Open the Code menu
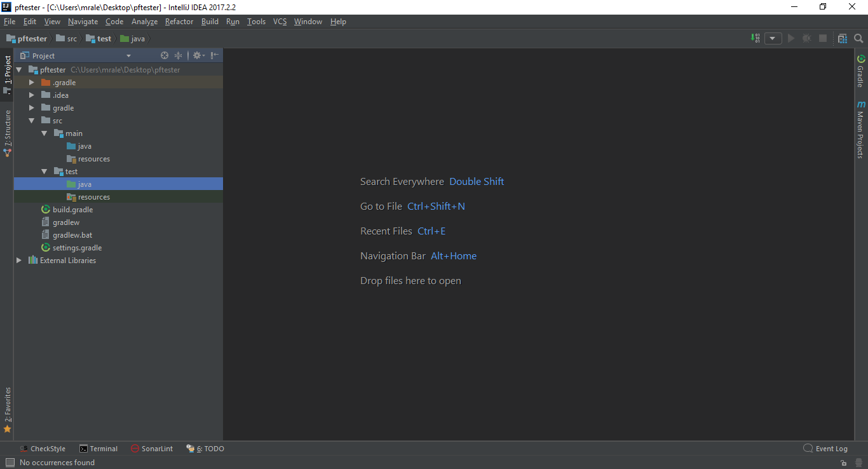 (114, 22)
